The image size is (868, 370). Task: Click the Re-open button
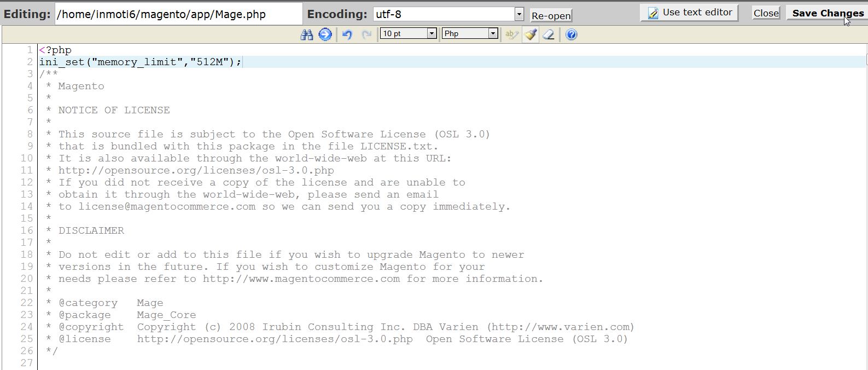(x=551, y=15)
